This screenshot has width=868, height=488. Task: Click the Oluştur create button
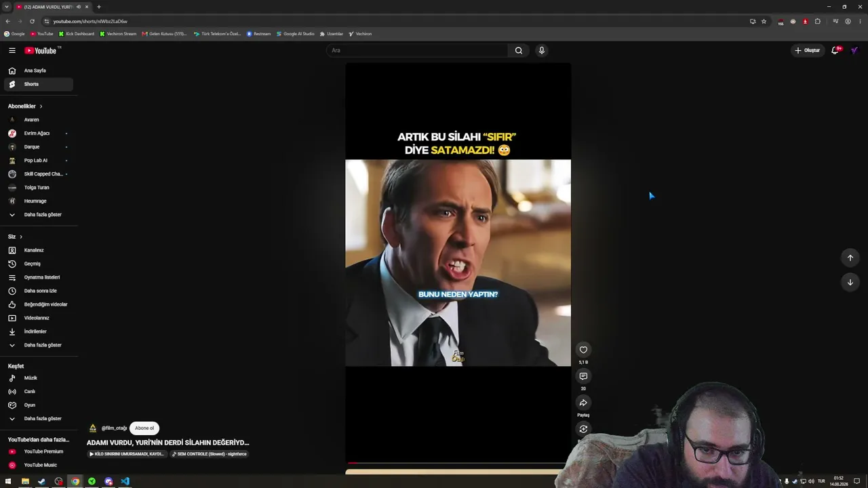808,50
